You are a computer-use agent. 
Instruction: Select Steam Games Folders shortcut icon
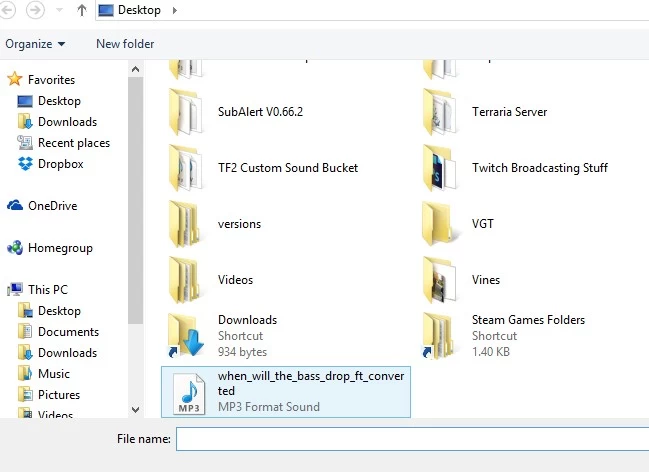(439, 336)
